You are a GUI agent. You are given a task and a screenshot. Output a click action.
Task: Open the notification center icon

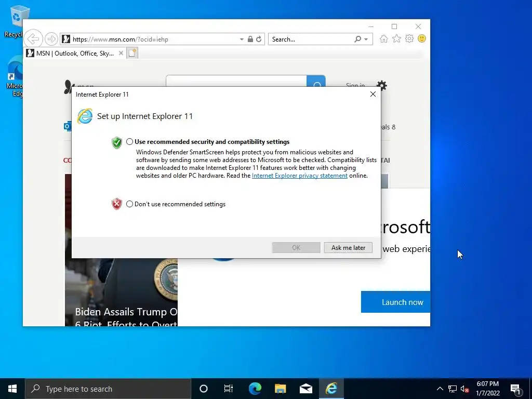tap(515, 389)
